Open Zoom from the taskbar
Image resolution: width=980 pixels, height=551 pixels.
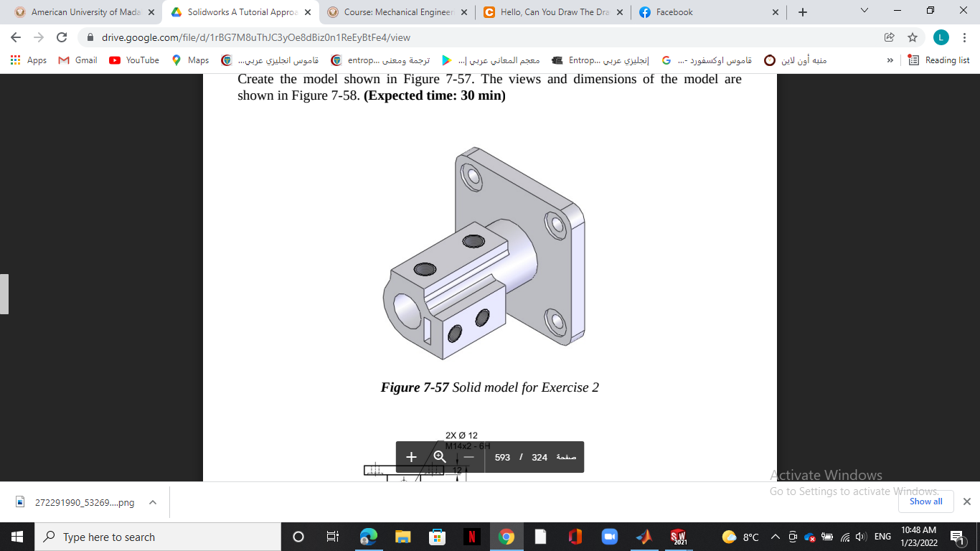pos(609,537)
